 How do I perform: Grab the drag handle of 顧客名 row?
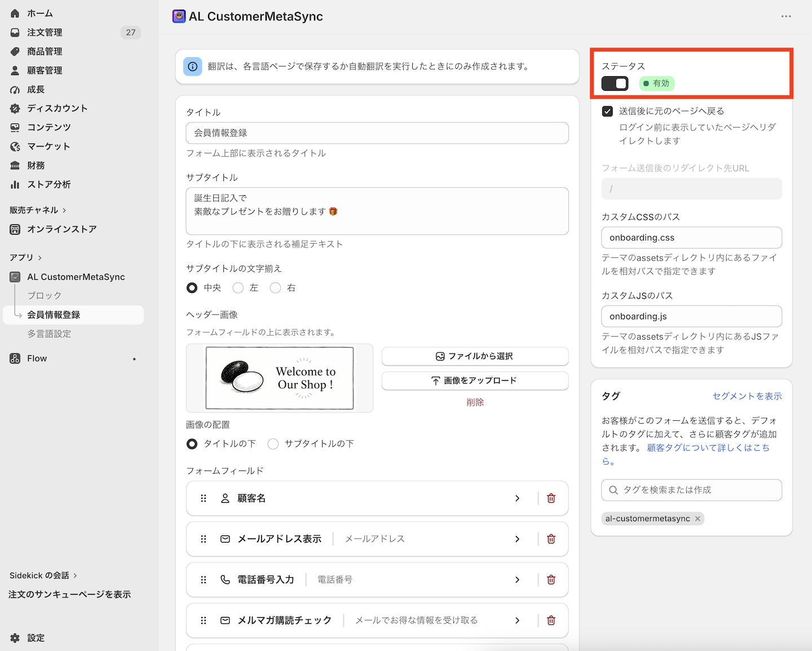coord(204,498)
